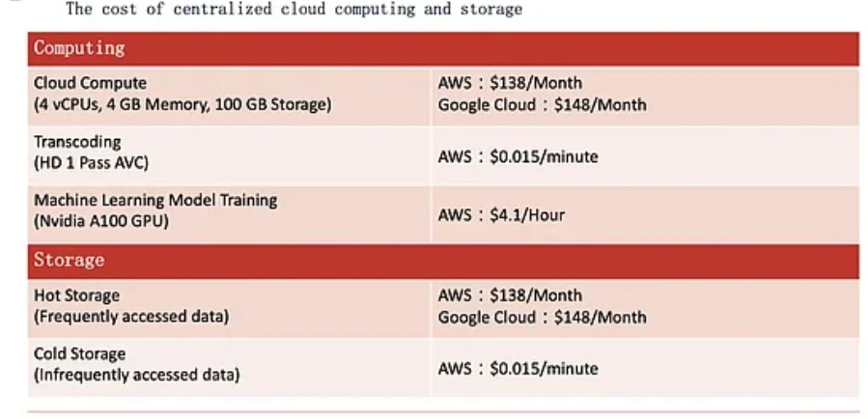Click the AWS $4.1/Hour price
The image size is (868, 419).
point(501,214)
